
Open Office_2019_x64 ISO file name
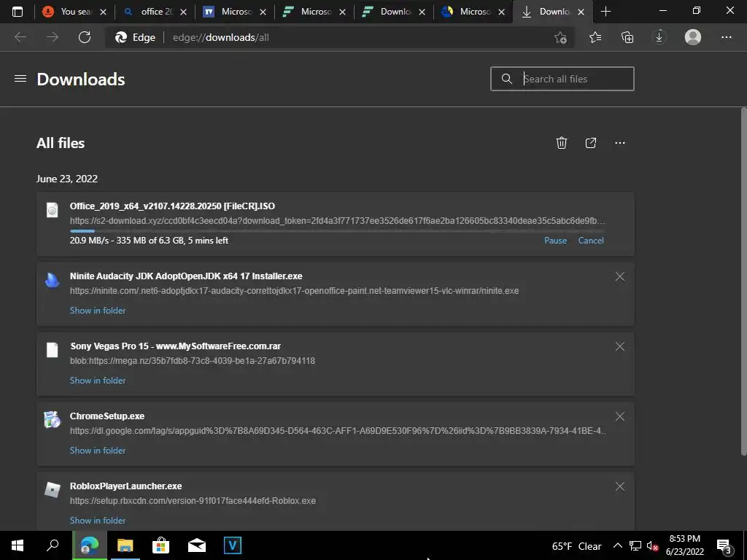(172, 206)
